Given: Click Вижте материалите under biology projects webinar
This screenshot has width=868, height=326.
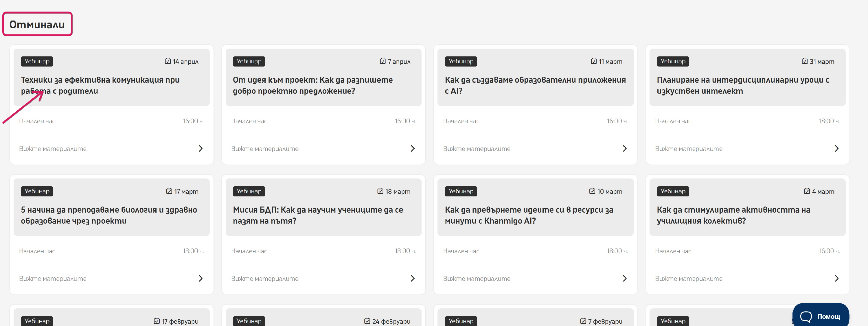Looking at the screenshot, I should 53,279.
